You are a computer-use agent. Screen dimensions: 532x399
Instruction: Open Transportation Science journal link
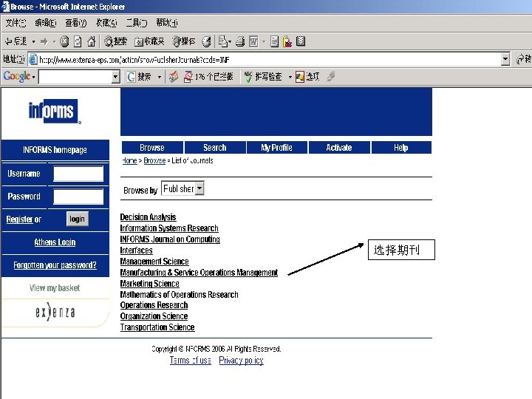[157, 327]
